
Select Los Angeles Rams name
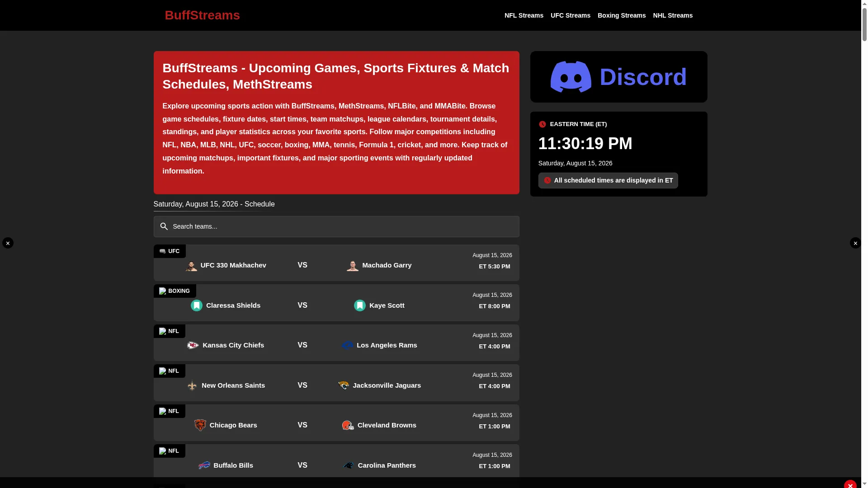[387, 345]
